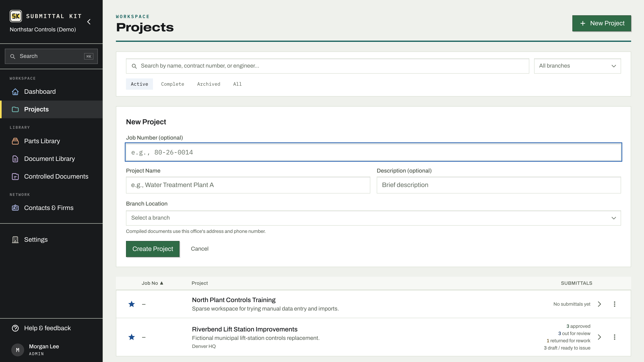Go to Dashboard in the sidebar
The width and height of the screenshot is (644, 362).
tap(51, 92)
